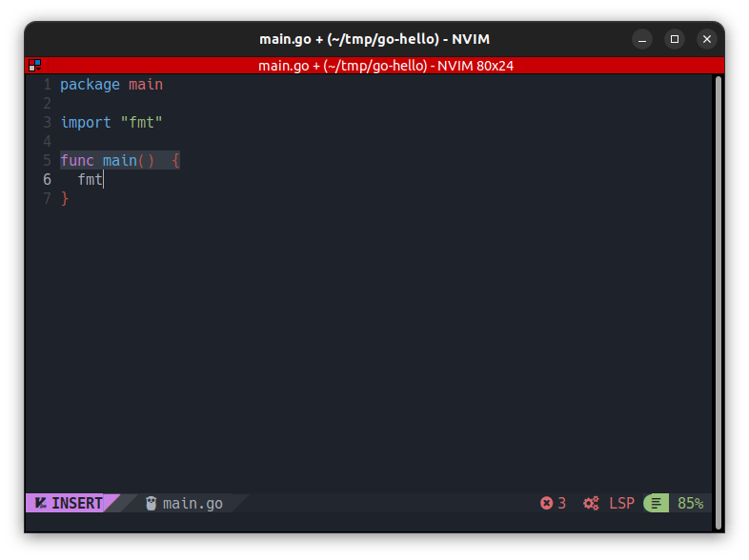Click the 'import' keyword on line 3
Viewport: 749px width, 560px height.
coord(86,123)
